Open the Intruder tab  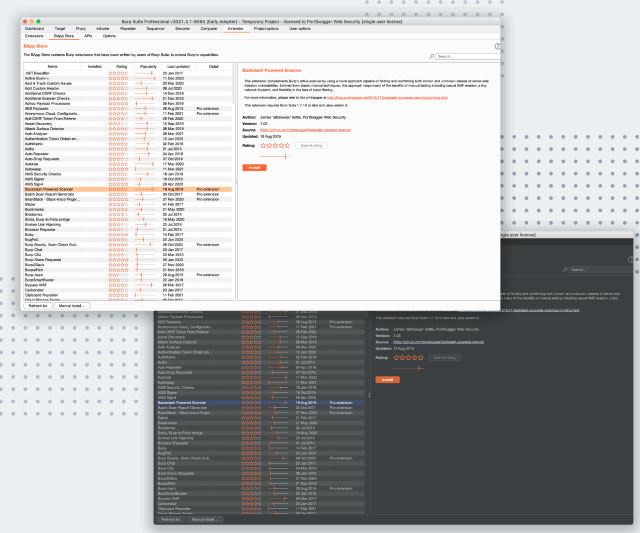103,29
